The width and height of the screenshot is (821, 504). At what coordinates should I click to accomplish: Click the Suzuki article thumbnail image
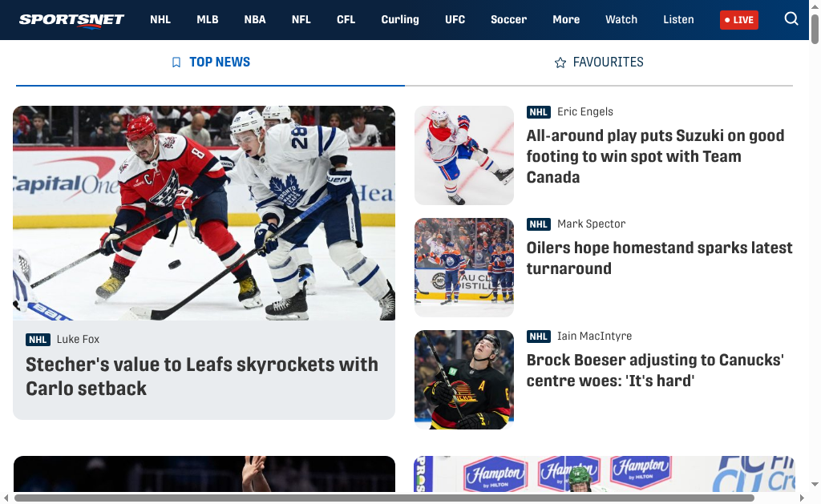[464, 155]
